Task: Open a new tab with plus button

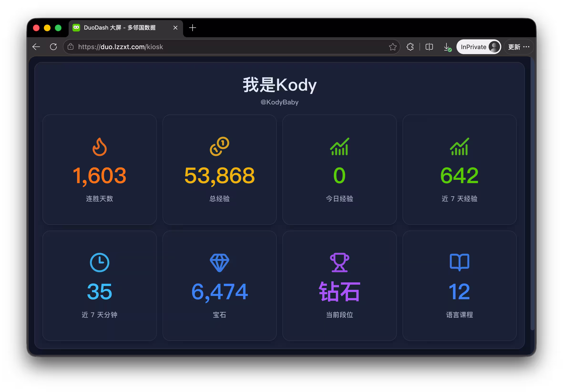Action: [x=193, y=28]
